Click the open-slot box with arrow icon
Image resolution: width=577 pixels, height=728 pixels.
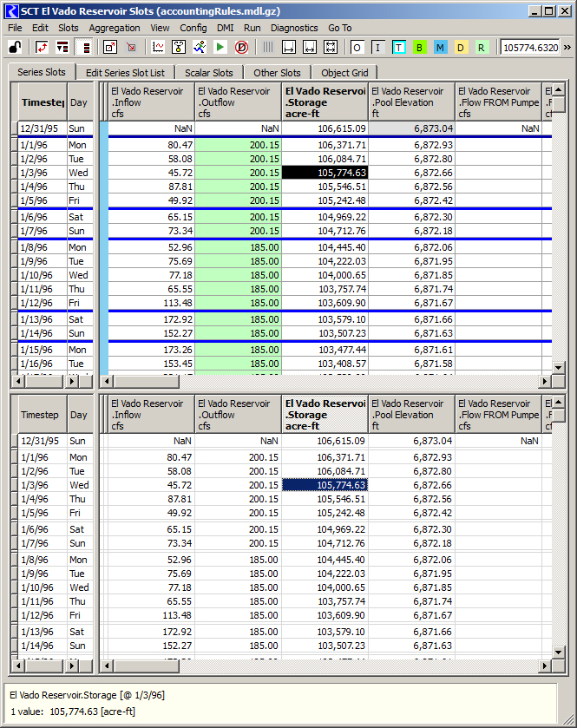[x=110, y=48]
